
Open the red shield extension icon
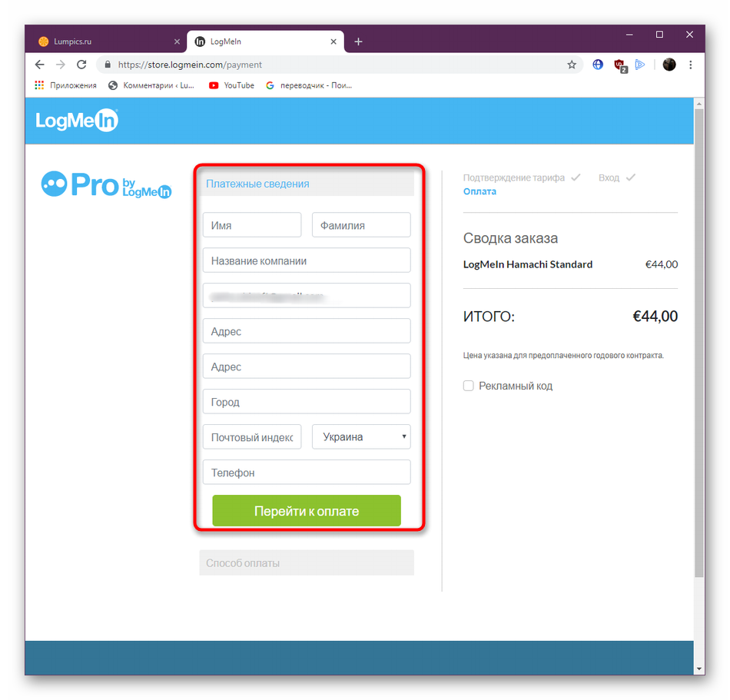[620, 65]
